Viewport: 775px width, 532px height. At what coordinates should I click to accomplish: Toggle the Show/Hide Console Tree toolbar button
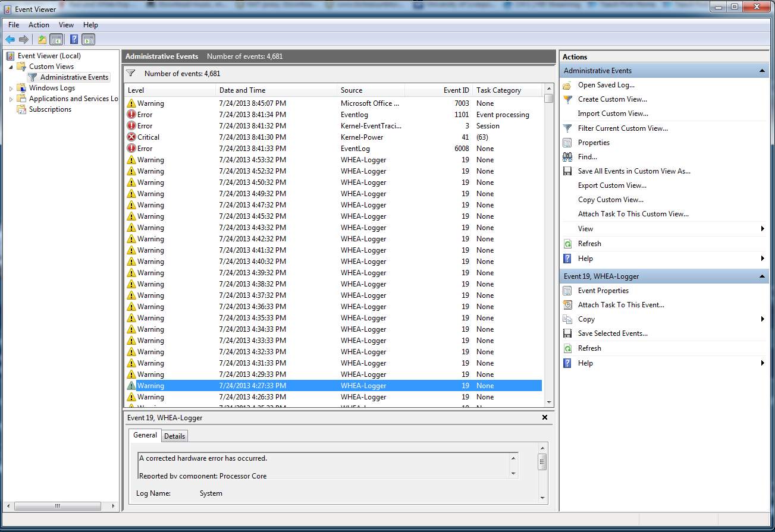[x=57, y=40]
